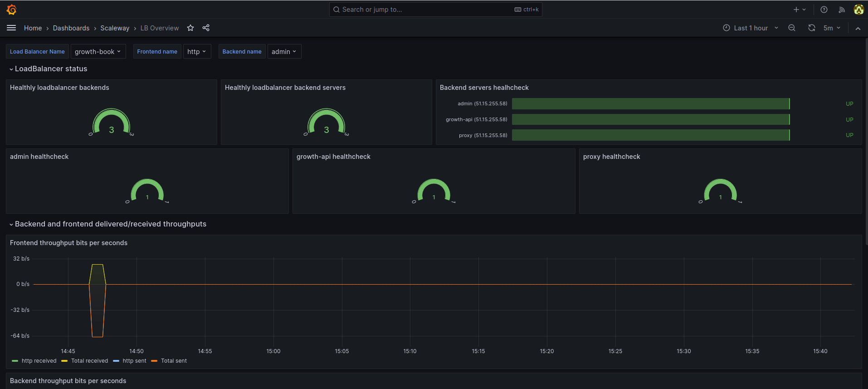The width and height of the screenshot is (868, 389).
Task: Open the news feed RSS icon
Action: click(842, 10)
